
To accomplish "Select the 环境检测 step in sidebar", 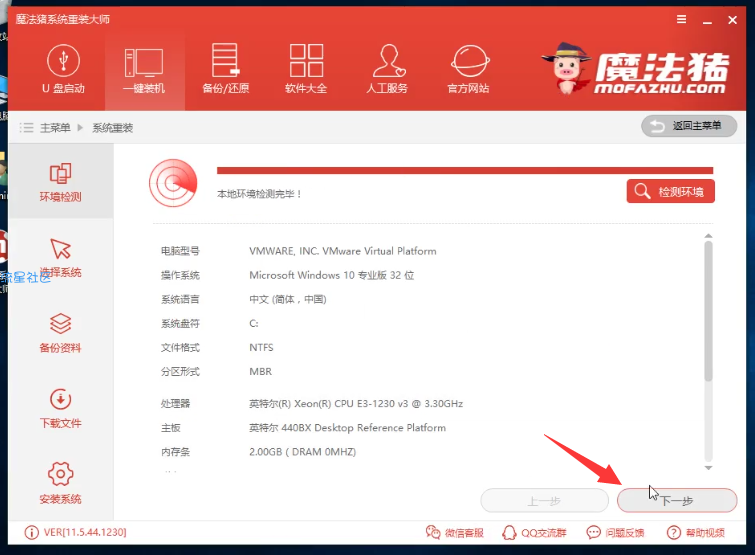I will [x=61, y=181].
